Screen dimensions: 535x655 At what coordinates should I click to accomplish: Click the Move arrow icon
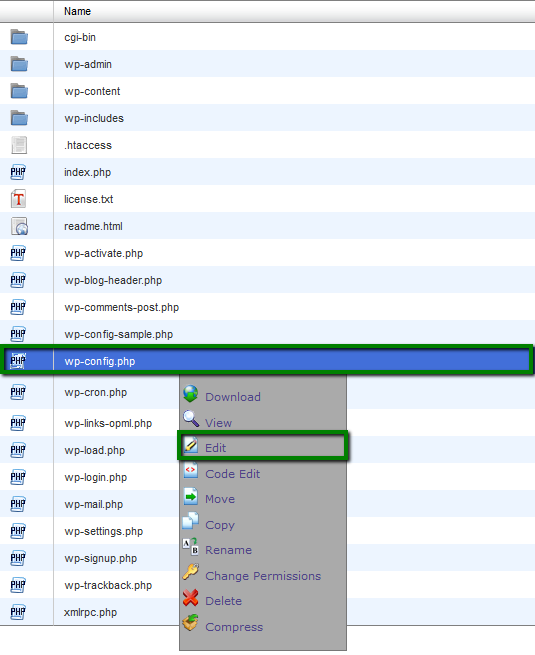190,497
